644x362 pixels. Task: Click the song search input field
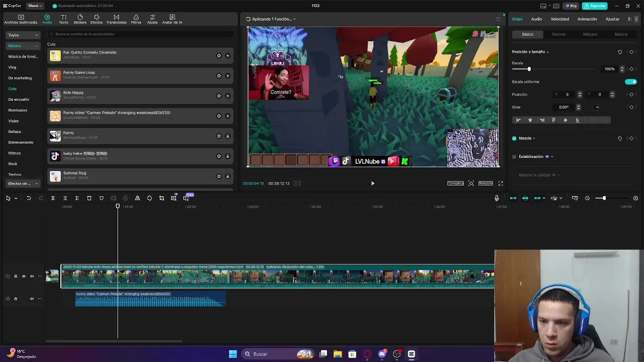pos(141,34)
